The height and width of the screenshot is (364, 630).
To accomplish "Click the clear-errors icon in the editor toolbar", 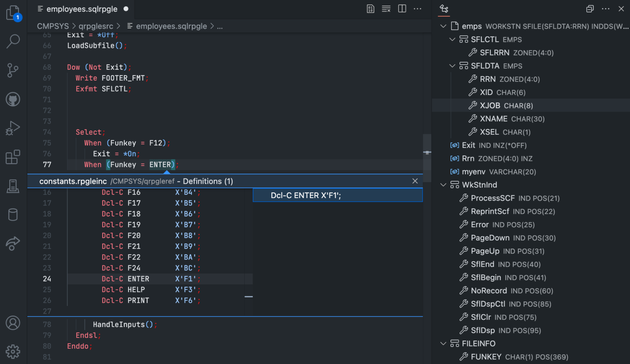I will (386, 8).
